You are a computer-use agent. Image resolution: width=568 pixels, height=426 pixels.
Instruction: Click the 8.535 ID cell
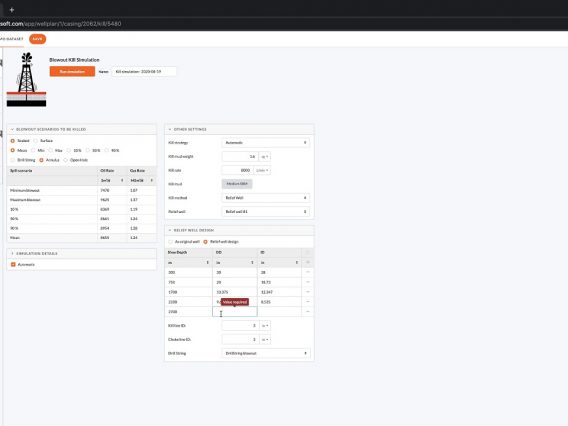(x=279, y=302)
